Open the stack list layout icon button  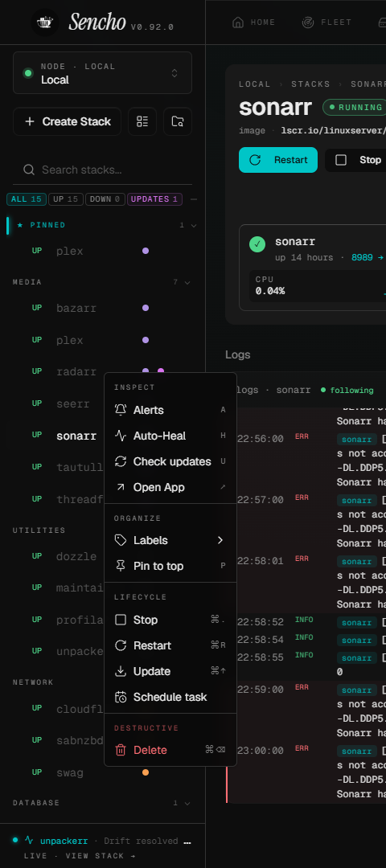[x=142, y=122]
